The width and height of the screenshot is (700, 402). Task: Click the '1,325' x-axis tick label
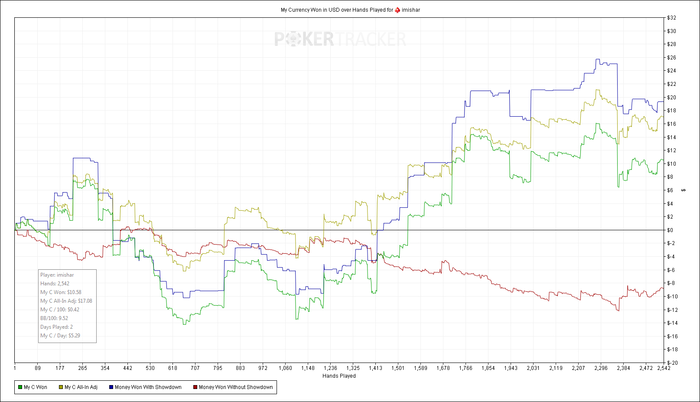click(x=353, y=368)
